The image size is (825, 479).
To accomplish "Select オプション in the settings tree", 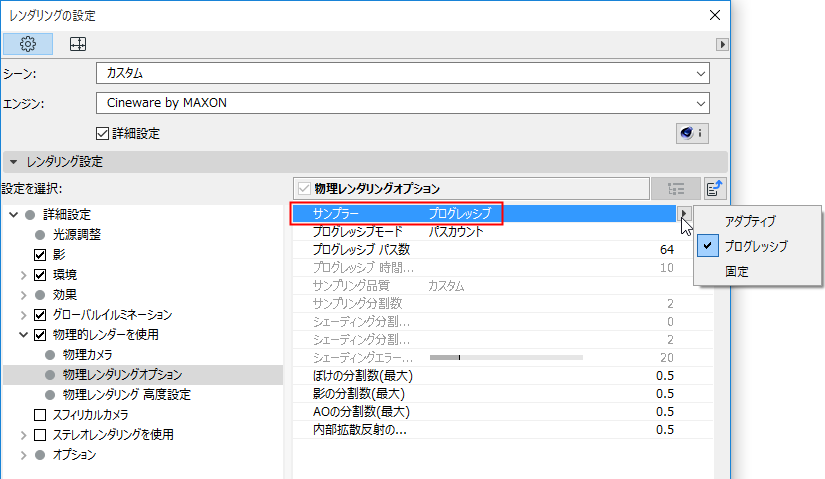I will (x=74, y=455).
